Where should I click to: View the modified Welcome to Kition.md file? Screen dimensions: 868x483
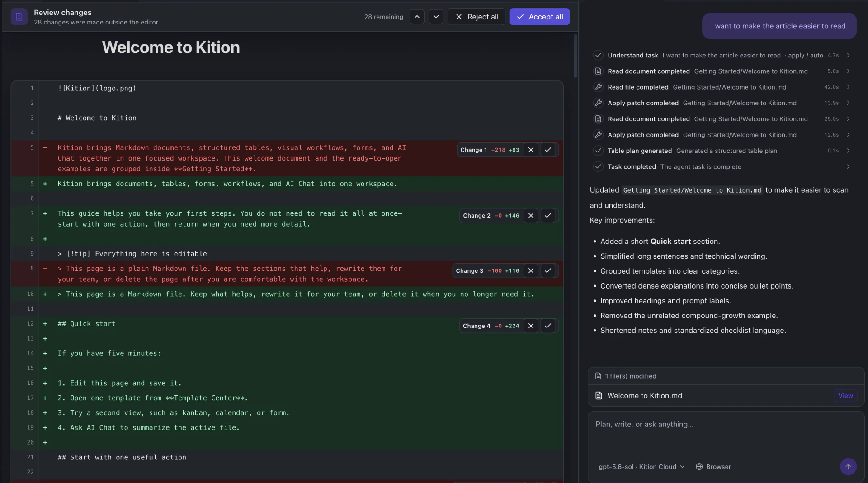click(x=845, y=396)
